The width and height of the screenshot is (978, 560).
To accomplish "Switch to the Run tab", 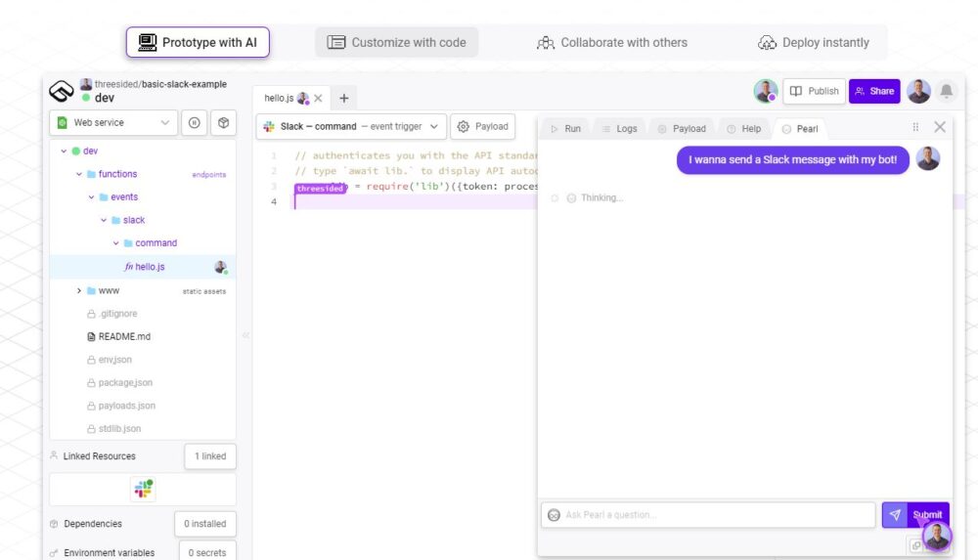I will coord(565,128).
